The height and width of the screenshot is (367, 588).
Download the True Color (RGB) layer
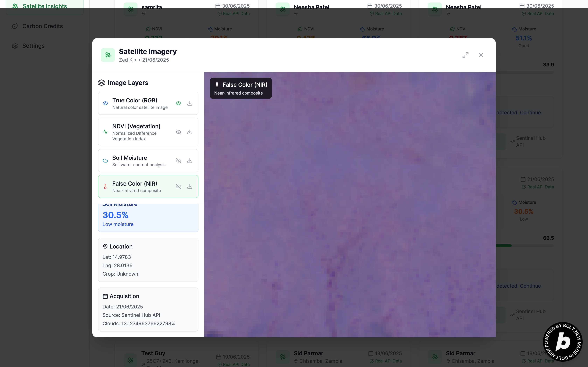pos(190,103)
